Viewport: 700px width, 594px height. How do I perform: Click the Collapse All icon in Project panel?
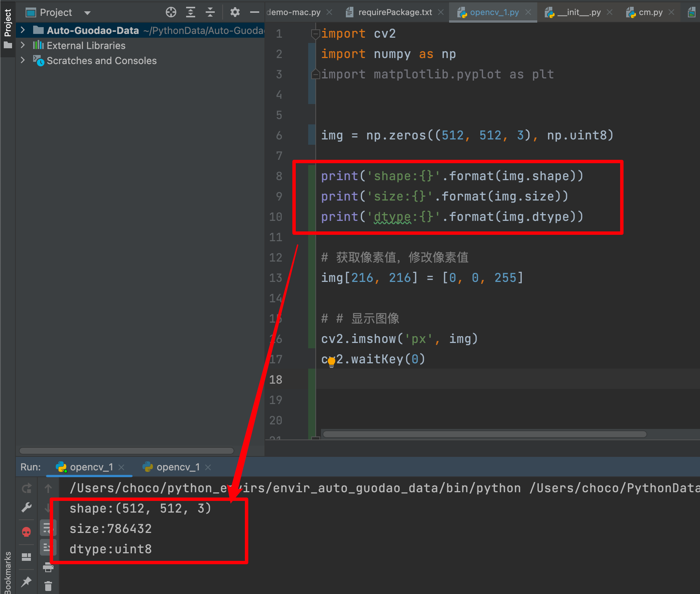[x=210, y=12]
